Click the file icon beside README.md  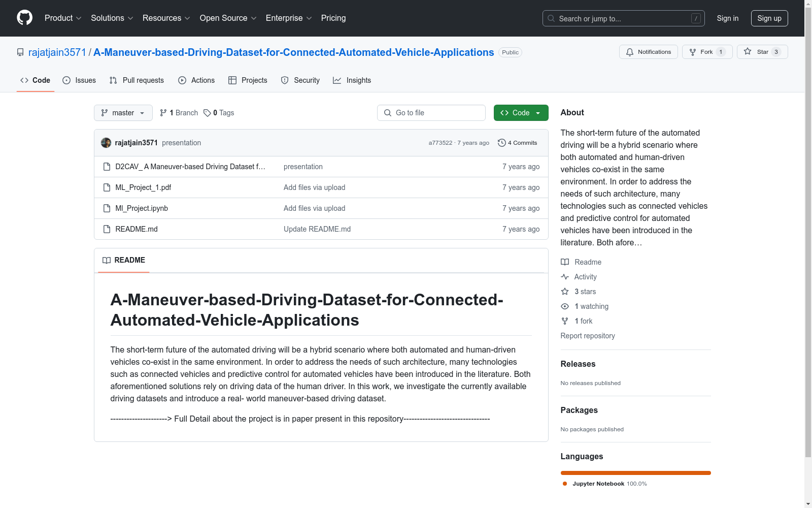tap(107, 229)
